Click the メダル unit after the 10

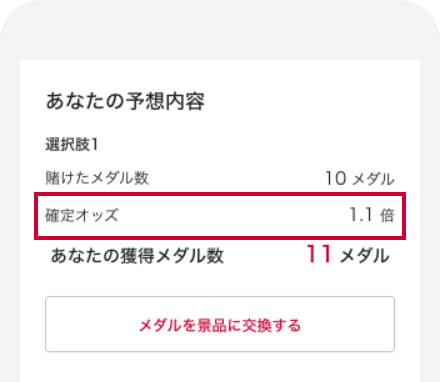pos(373,179)
